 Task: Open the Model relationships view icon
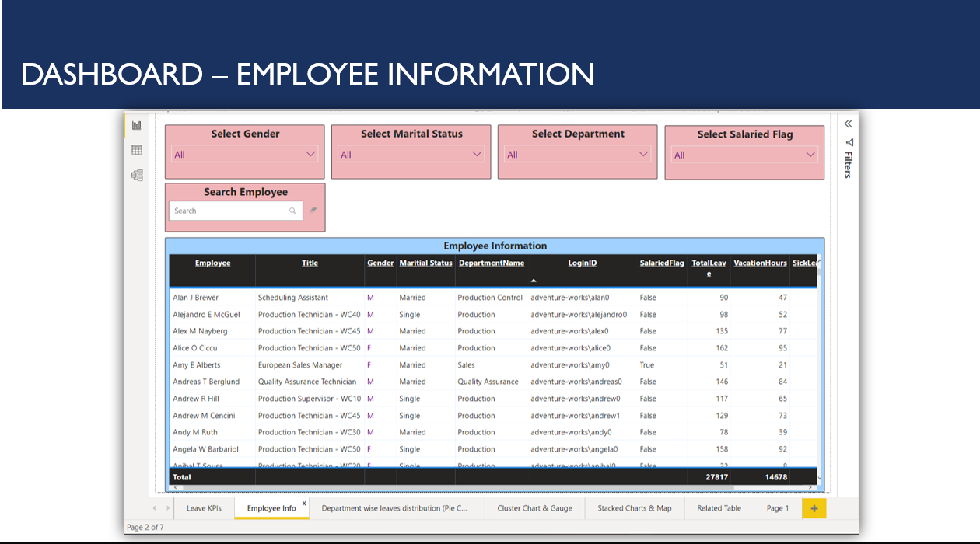(137, 176)
